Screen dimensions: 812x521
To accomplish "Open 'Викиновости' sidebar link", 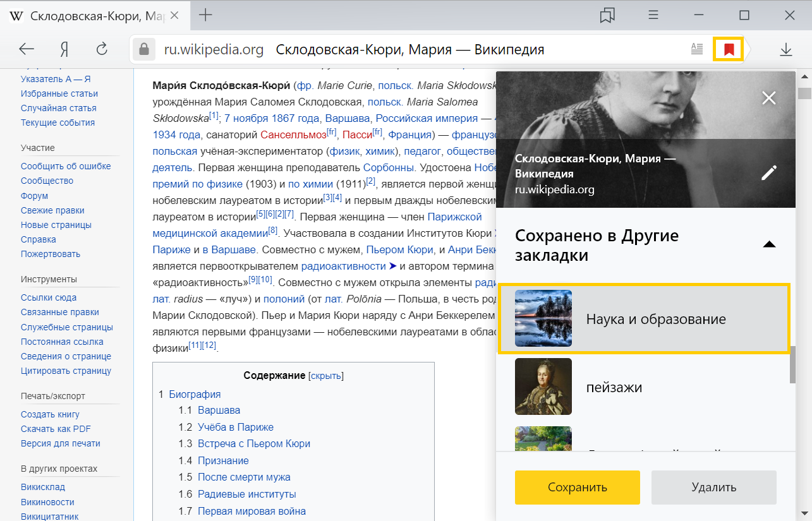I will pyautogui.click(x=47, y=502).
